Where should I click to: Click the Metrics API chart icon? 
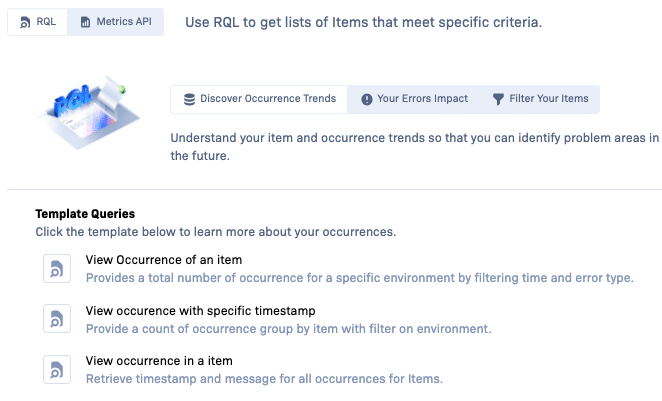85,21
